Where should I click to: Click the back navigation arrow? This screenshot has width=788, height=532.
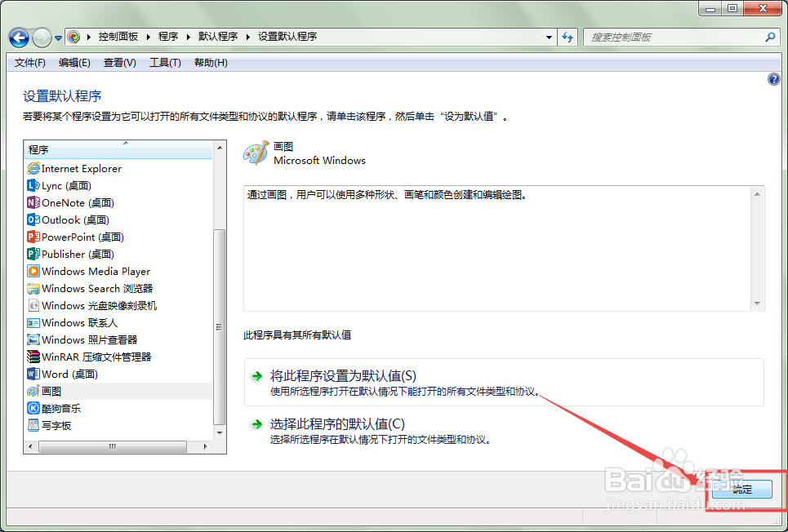(19, 38)
